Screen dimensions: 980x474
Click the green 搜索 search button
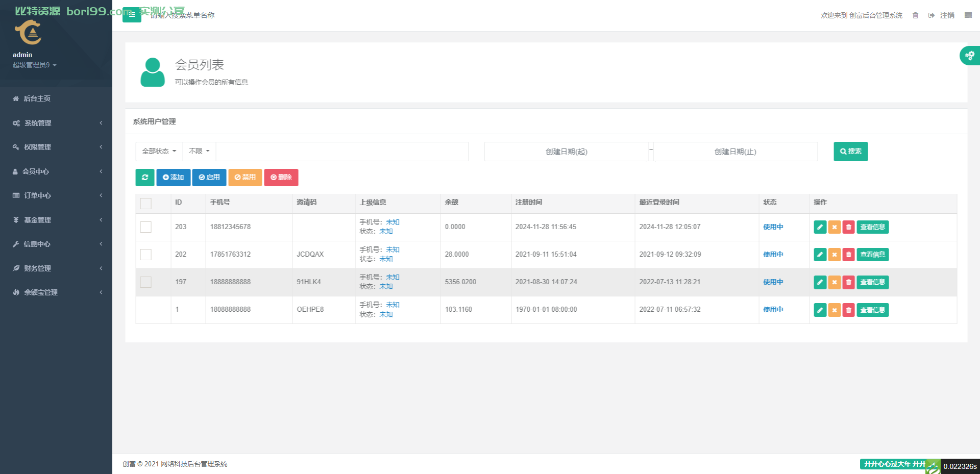point(851,152)
